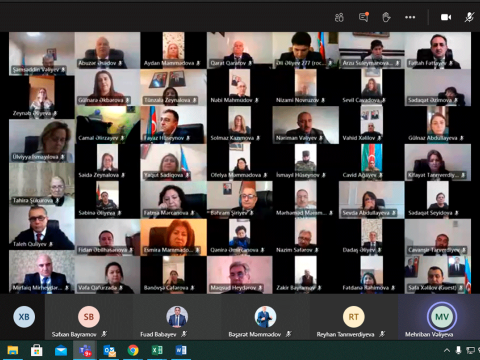Click the Gülnaz Abdullayeva name label

tap(433, 138)
